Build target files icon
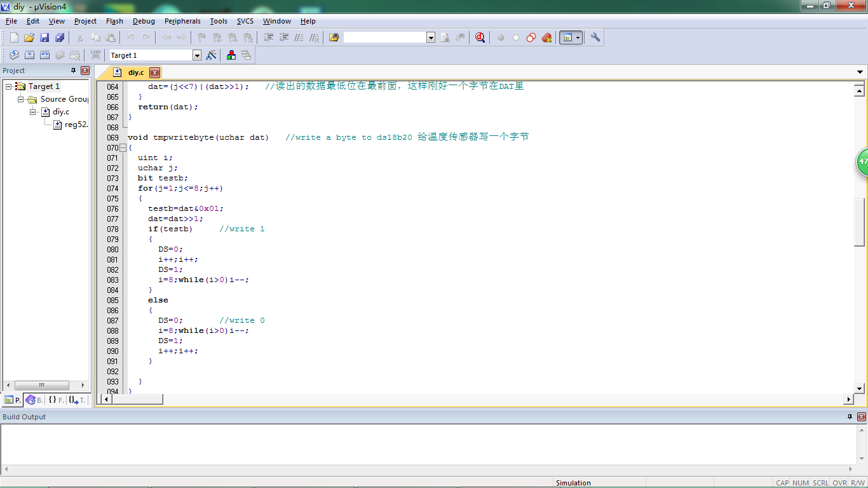The image size is (868, 488). coord(29,55)
